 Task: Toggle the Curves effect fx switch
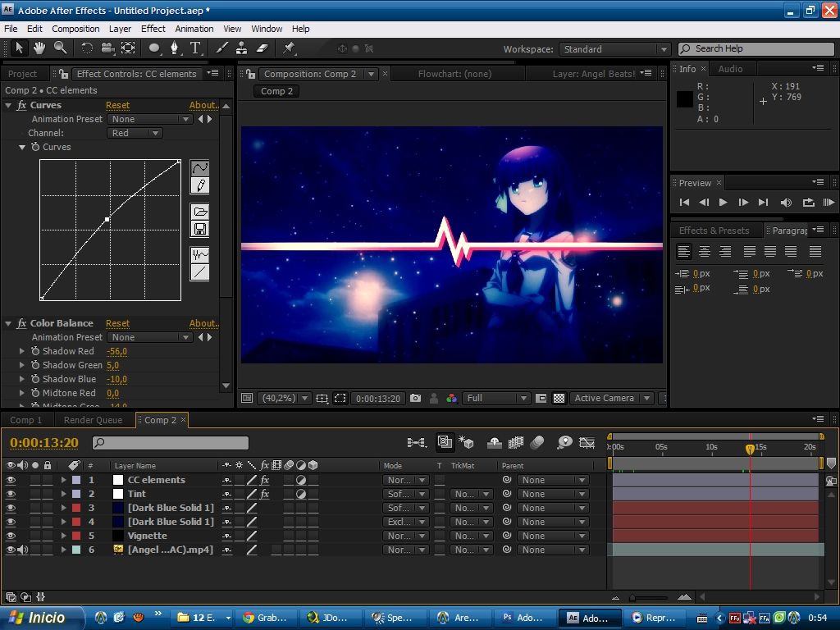pyautogui.click(x=21, y=105)
